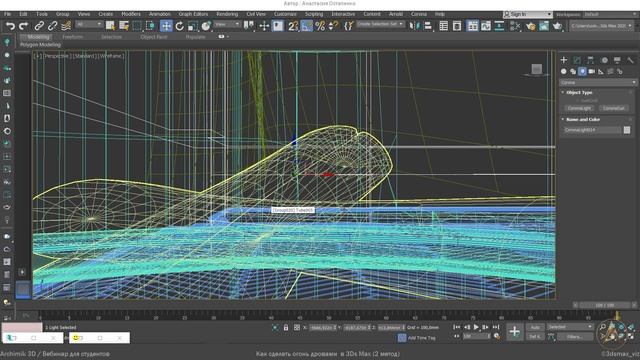The height and width of the screenshot is (360, 640).
Task: Select the Cameras category in Create panel
Action: tap(592, 71)
